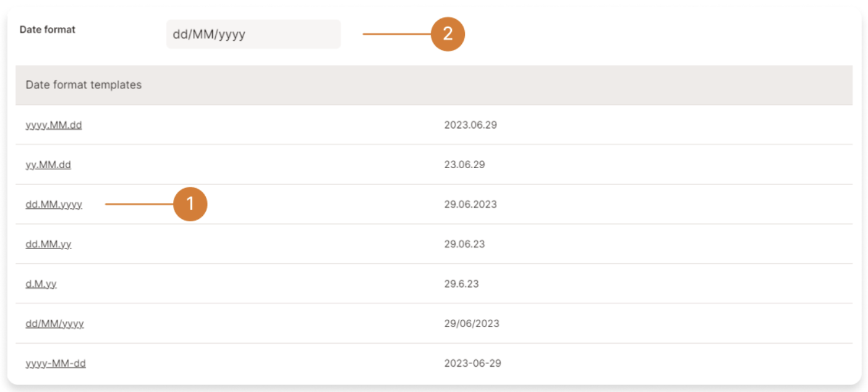This screenshot has width=868, height=392.
Task: Click the "Date format" field label
Action: (x=48, y=29)
